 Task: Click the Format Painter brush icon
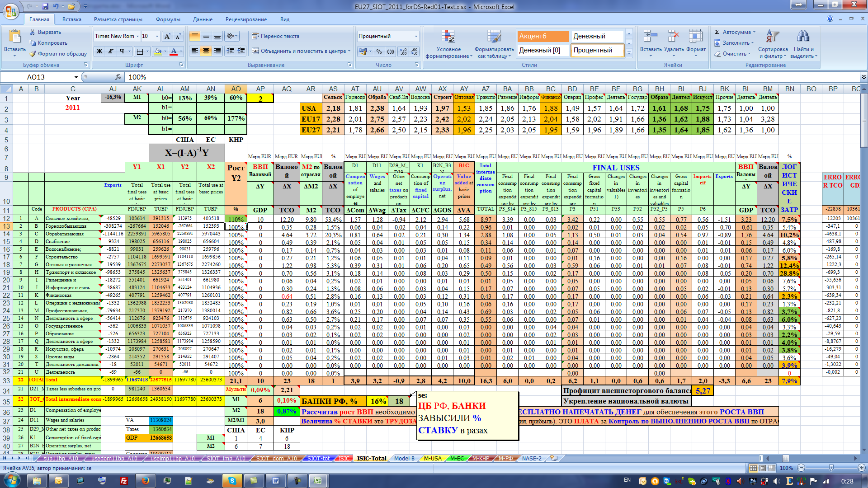tap(33, 54)
